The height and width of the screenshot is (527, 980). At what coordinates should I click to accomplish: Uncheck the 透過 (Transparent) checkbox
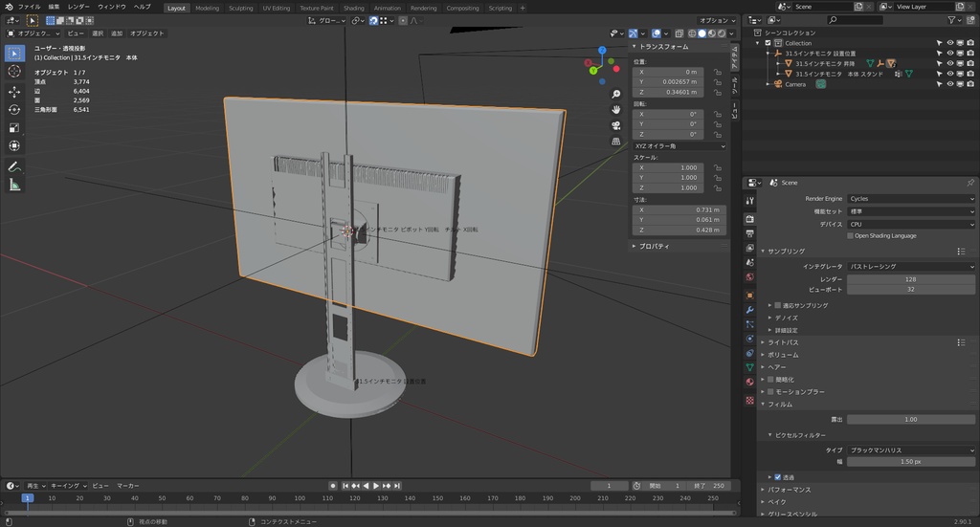777,476
